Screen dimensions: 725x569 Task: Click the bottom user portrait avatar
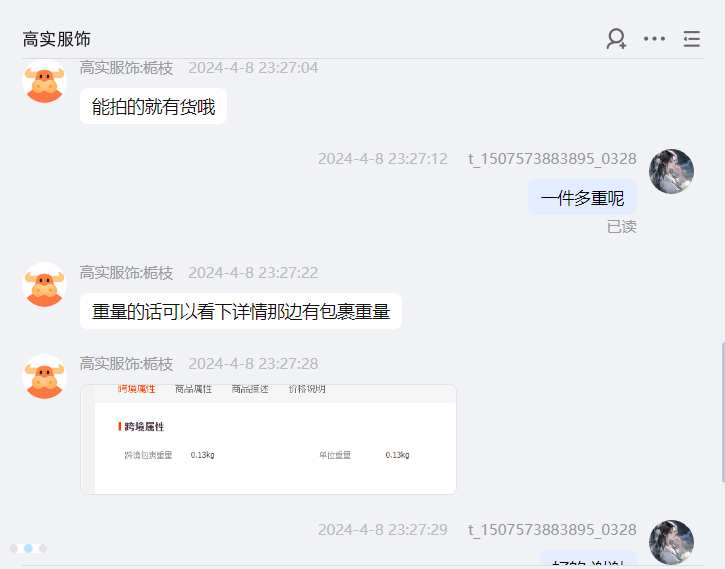(x=671, y=542)
